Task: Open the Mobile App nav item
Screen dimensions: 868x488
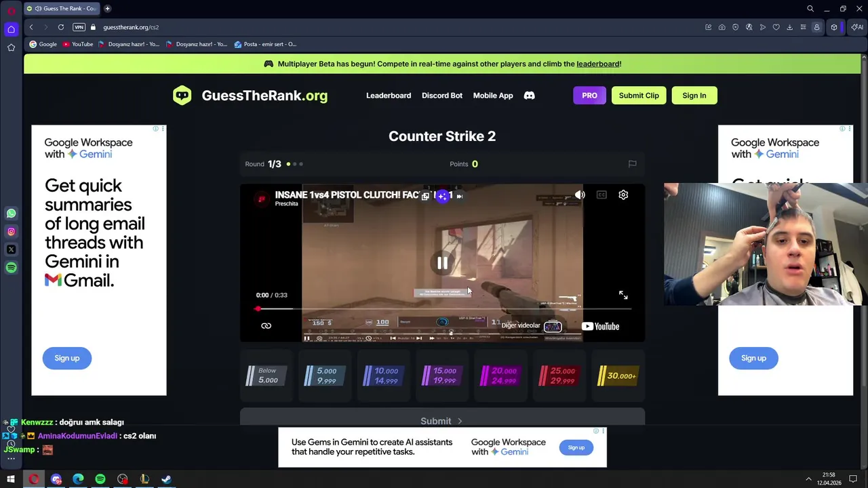Action: point(493,96)
